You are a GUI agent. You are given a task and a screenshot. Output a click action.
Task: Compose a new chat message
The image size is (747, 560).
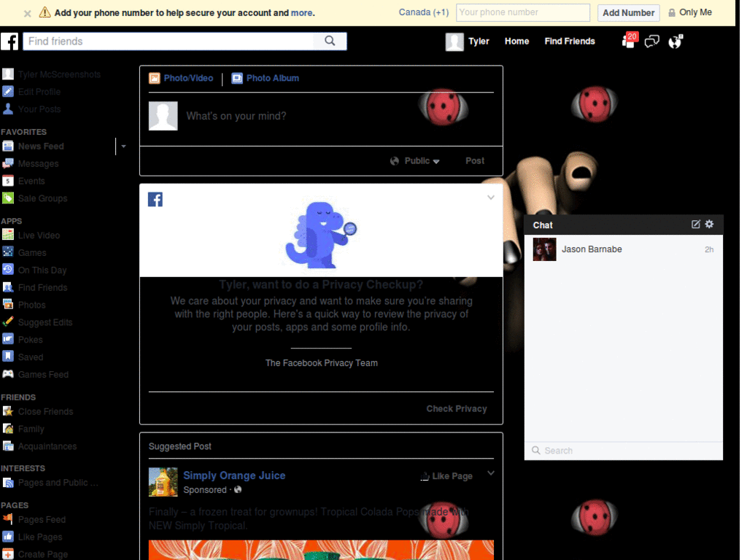[x=695, y=225]
